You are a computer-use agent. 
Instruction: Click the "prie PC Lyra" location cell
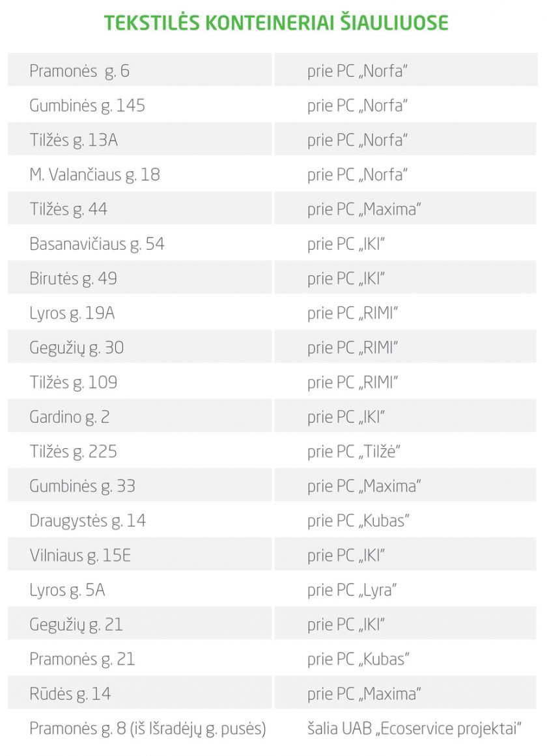coord(352,590)
